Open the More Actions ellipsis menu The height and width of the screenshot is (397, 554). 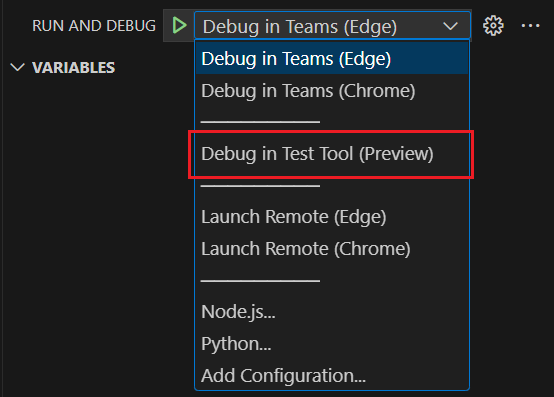tap(531, 26)
